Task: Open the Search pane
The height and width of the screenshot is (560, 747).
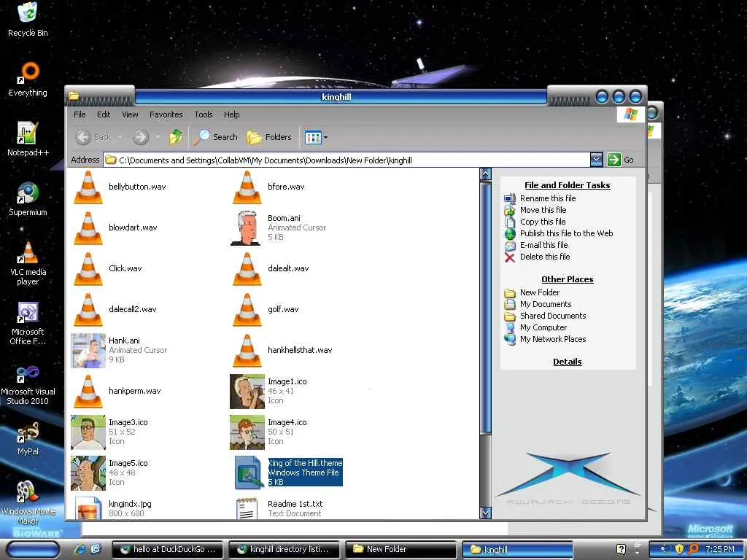Action: pyautogui.click(x=216, y=137)
